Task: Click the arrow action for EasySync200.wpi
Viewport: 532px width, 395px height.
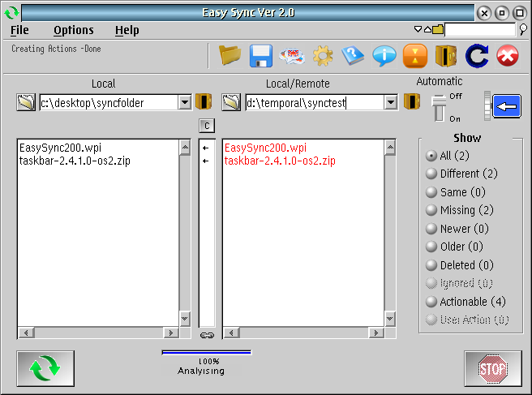Action: coord(206,148)
